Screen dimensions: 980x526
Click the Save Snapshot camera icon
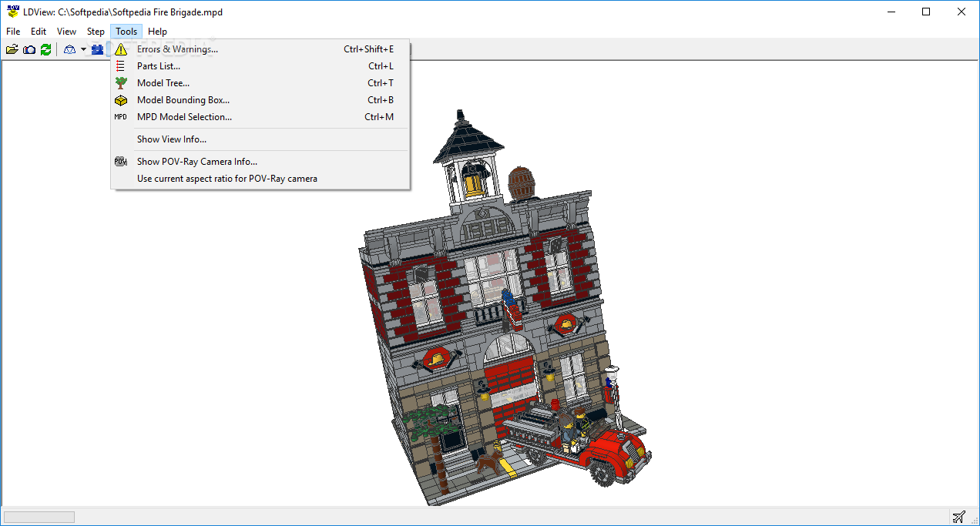[29, 49]
